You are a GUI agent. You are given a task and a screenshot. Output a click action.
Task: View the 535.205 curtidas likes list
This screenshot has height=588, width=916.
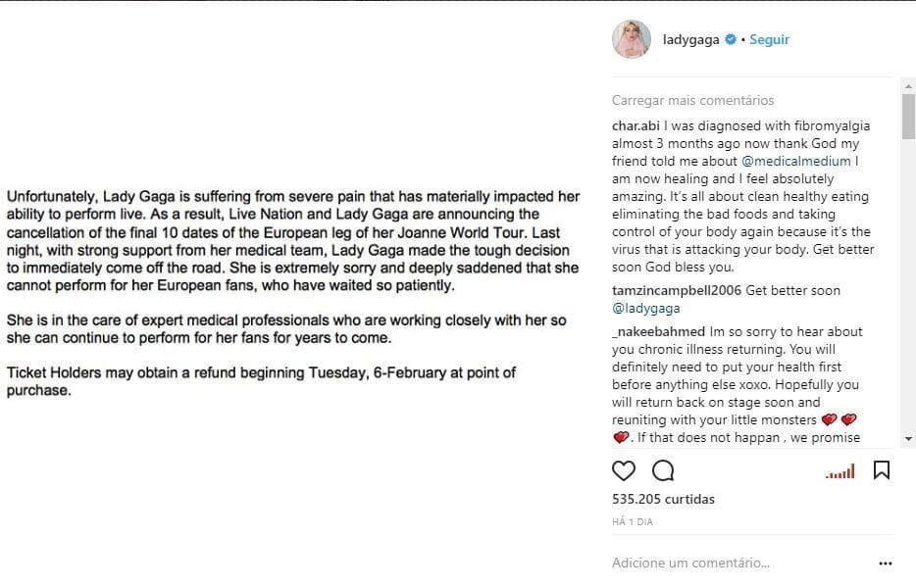click(x=662, y=499)
